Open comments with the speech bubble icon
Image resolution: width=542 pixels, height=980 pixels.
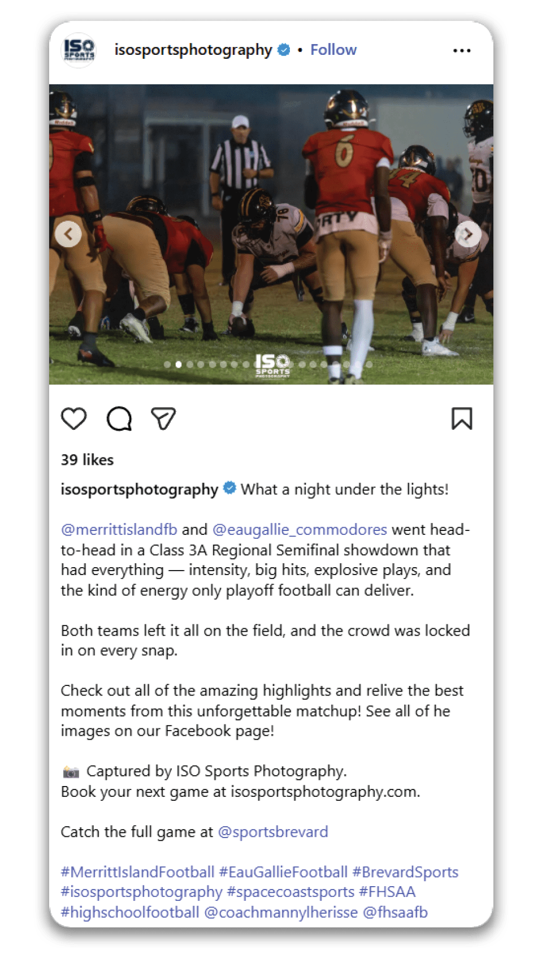tap(119, 419)
